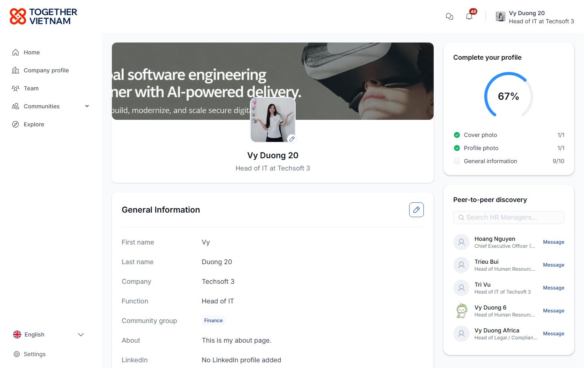The height and width of the screenshot is (368, 588).
Task: Click Vy Duong 6's avatar picture
Action: point(461,311)
